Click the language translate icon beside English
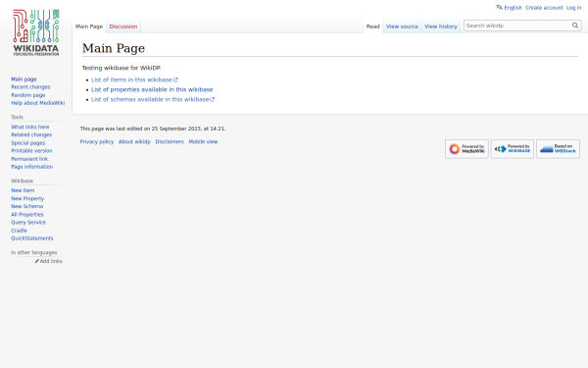Image resolution: width=588 pixels, height=368 pixels. click(x=499, y=7)
